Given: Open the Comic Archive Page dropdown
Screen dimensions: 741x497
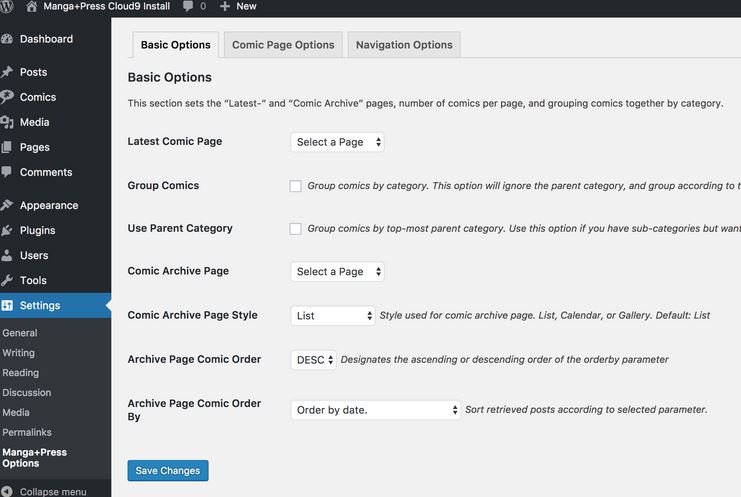Looking at the screenshot, I should 337,272.
